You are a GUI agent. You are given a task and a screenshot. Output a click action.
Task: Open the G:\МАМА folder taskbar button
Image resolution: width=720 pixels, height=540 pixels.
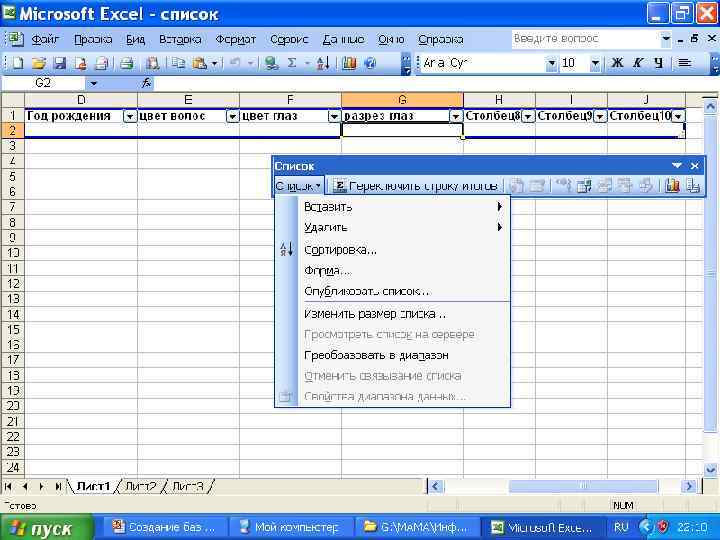[x=416, y=528]
